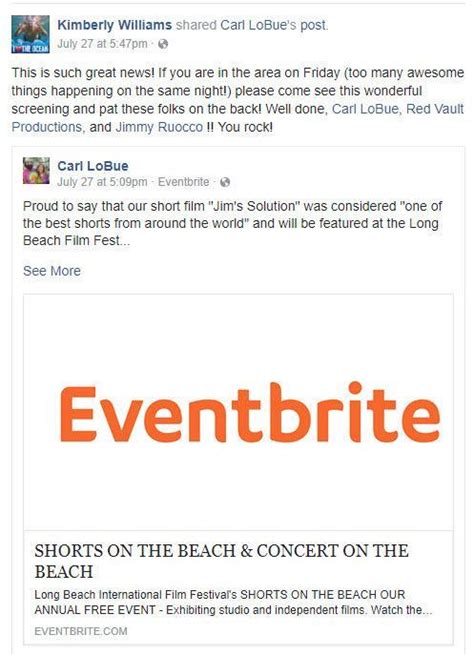Expand the post with See More
Viewport: 474px width, 655px height.
[x=52, y=271]
